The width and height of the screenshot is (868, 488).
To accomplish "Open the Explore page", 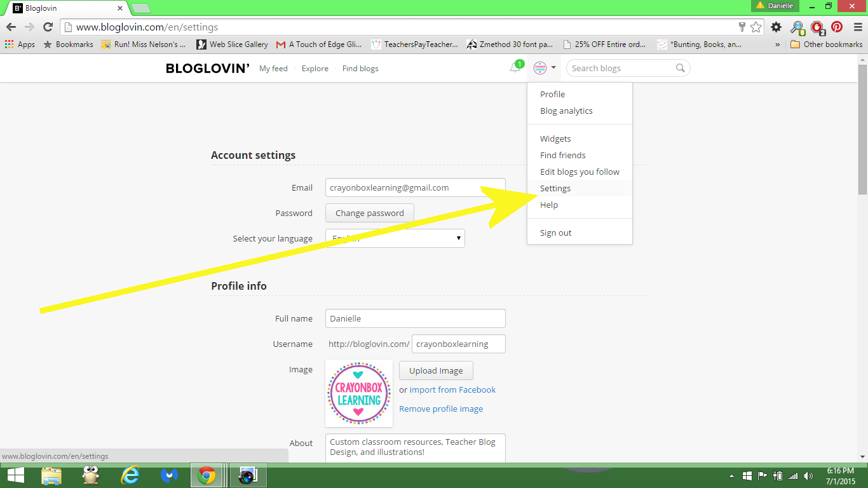I will point(315,69).
